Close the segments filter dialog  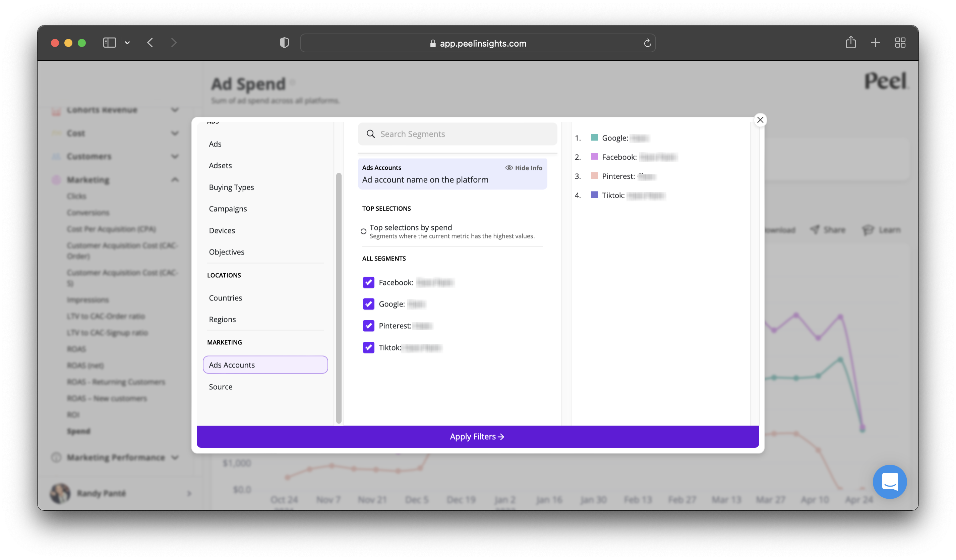[760, 120]
